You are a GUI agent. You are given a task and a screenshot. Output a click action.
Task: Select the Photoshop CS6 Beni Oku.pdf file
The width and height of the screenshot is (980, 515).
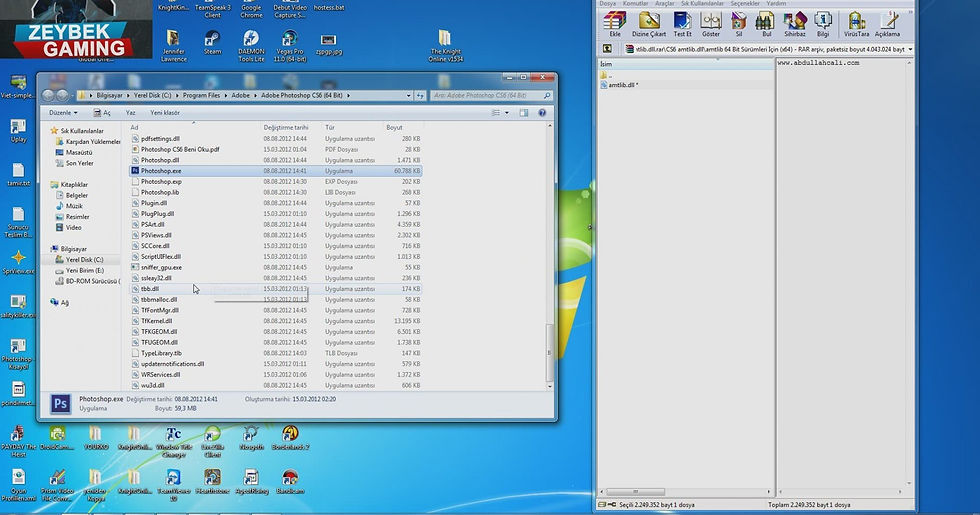276,149
